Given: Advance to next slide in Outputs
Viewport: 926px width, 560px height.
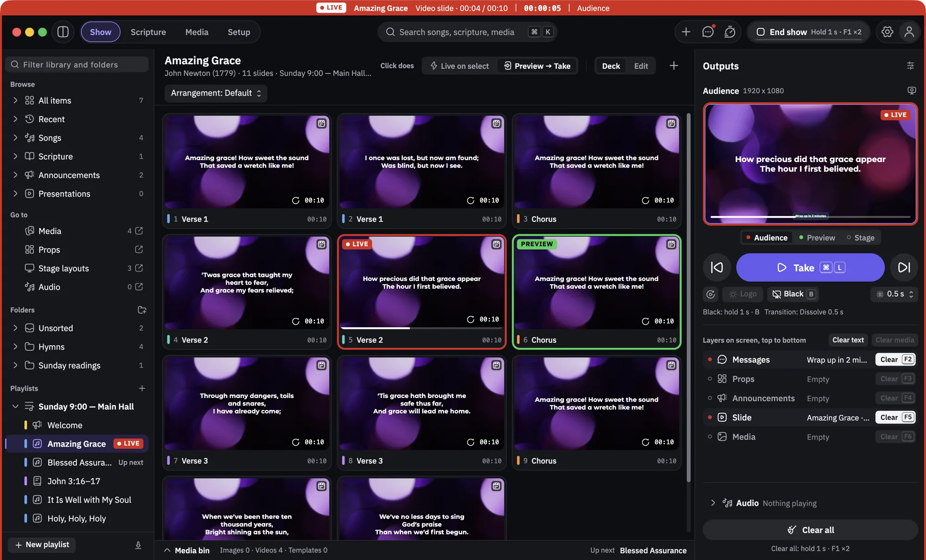Looking at the screenshot, I should point(904,268).
